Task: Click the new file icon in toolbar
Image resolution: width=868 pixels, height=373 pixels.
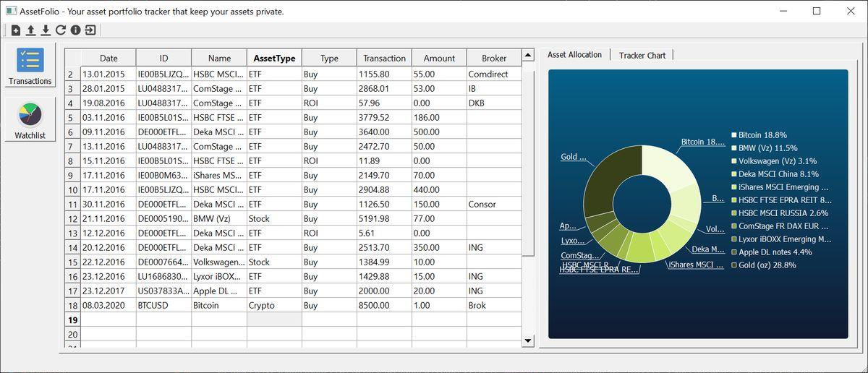Action: click(x=16, y=30)
